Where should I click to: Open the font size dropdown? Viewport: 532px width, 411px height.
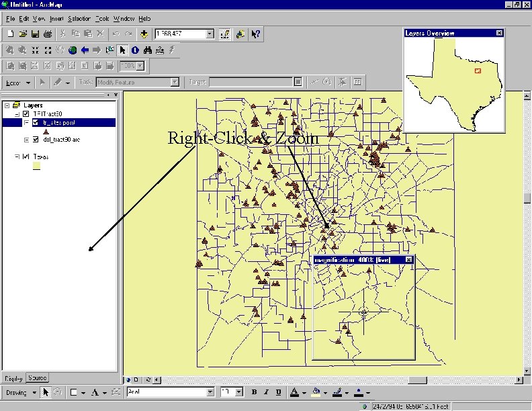[x=239, y=392]
